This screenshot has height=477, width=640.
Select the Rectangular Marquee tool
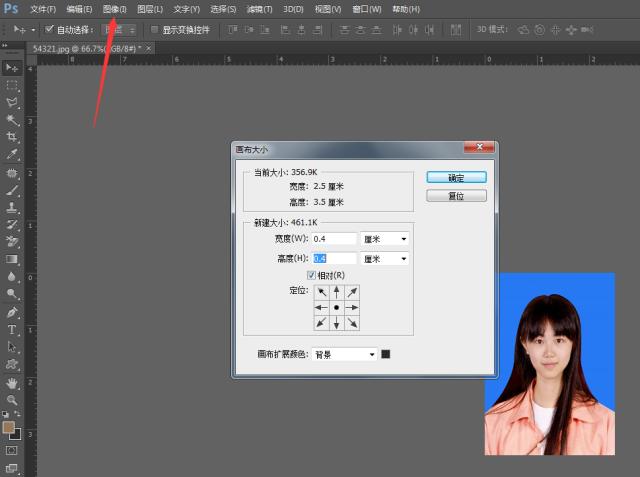(12, 85)
